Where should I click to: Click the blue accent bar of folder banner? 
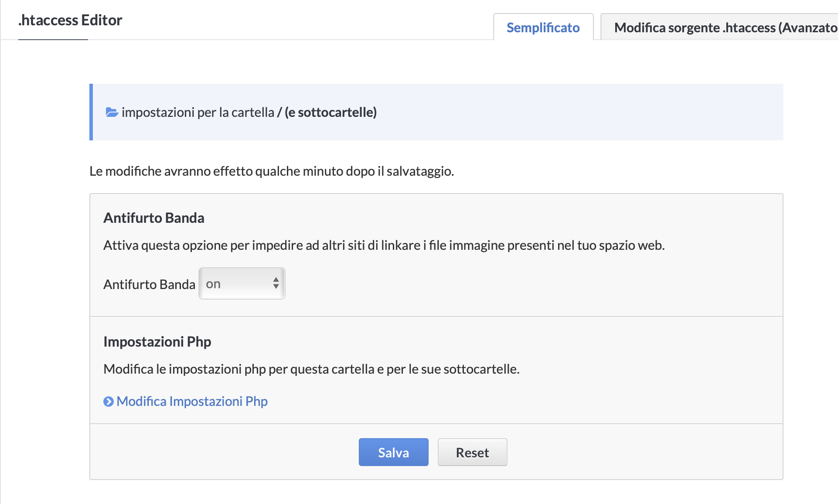(x=91, y=112)
